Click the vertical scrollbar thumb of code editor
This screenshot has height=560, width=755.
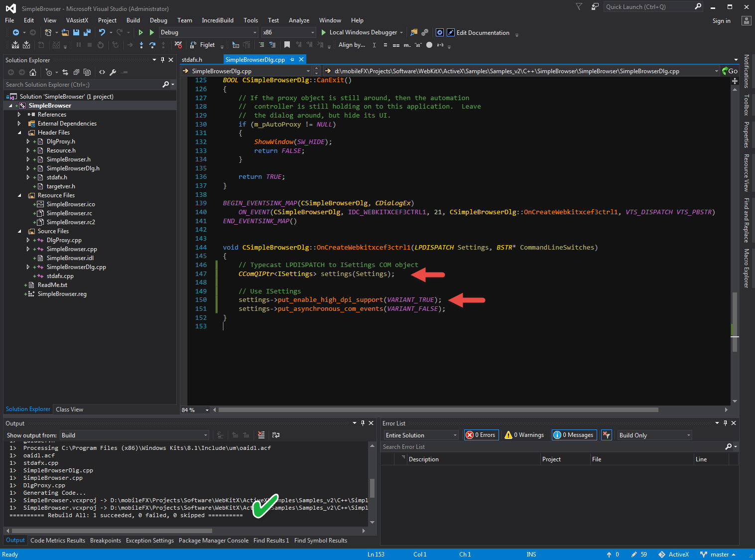[x=735, y=322]
